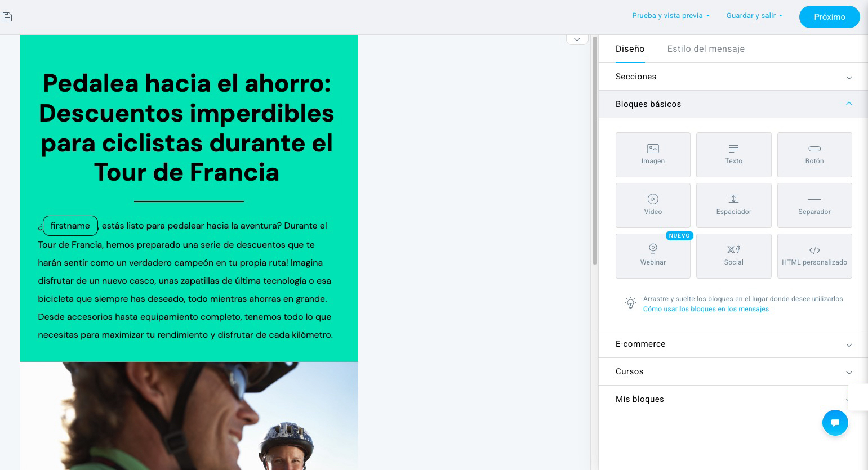This screenshot has height=470, width=868.
Task: Expand the Cursos section
Action: tap(733, 371)
